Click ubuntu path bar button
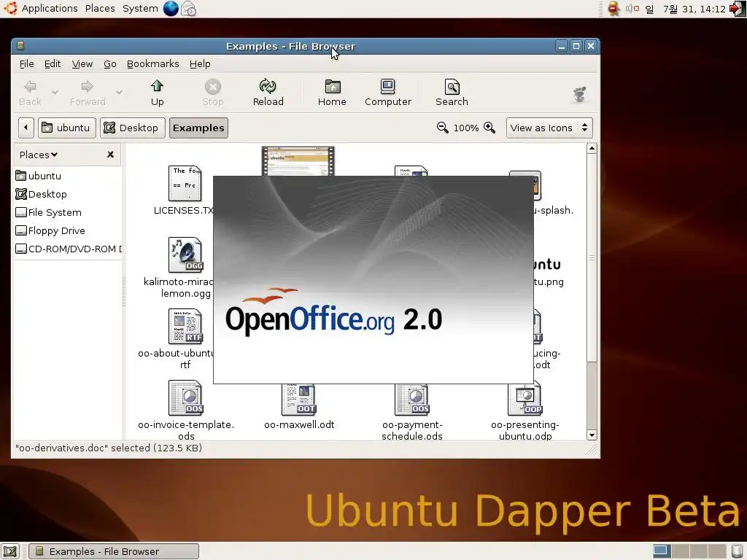747x560 pixels. pyautogui.click(x=66, y=128)
